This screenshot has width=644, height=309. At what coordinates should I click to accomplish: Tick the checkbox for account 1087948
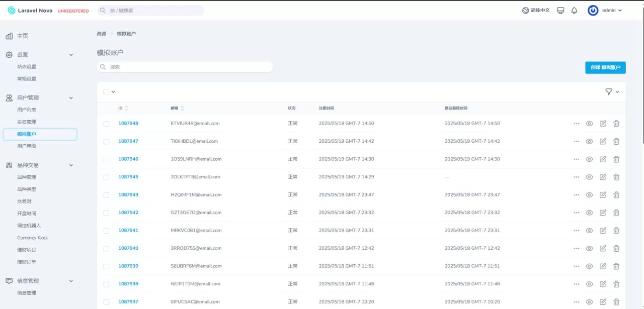point(106,124)
